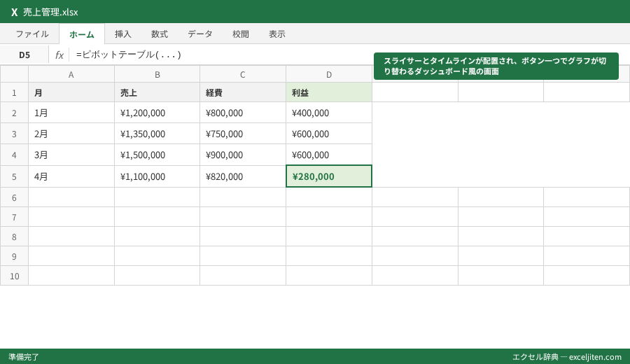Click the Excel X logo icon
The width and height of the screenshot is (630, 364).
(15, 13)
